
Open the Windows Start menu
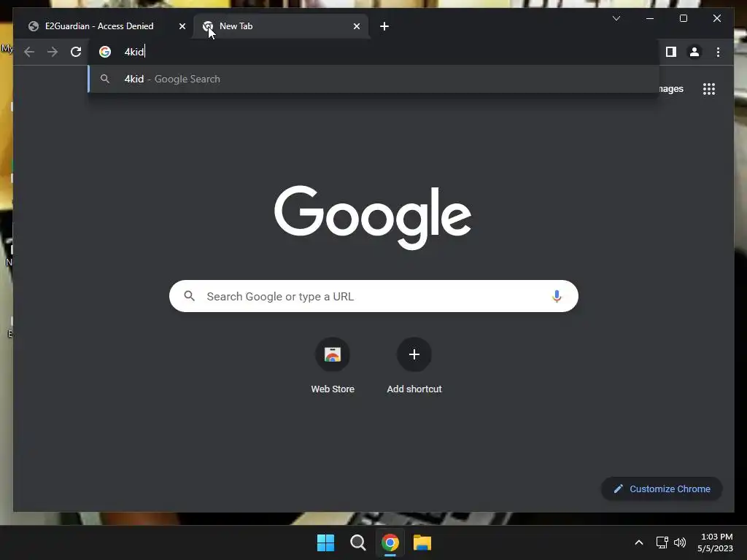[326, 542]
